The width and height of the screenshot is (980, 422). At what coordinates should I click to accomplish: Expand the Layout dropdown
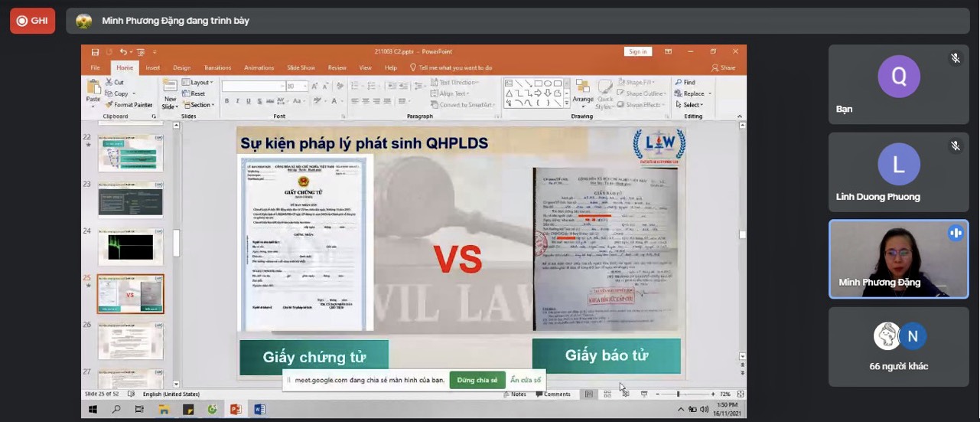click(x=200, y=82)
